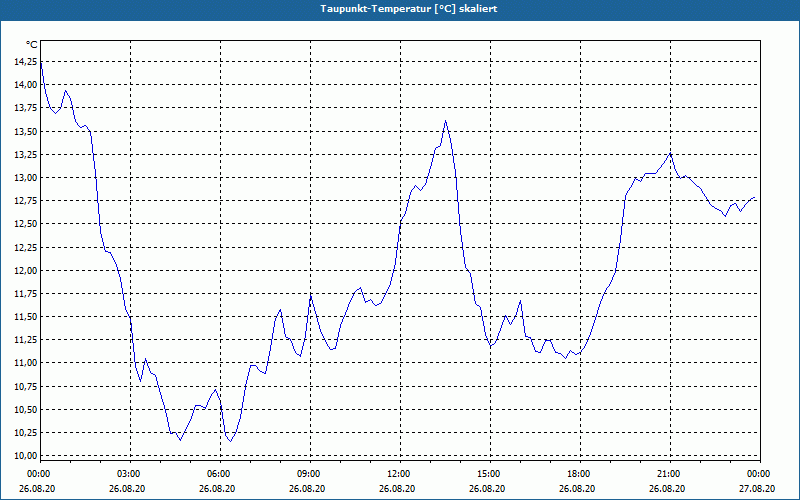
Task: Select the 11,00 y-axis label
Action: (x=26, y=363)
